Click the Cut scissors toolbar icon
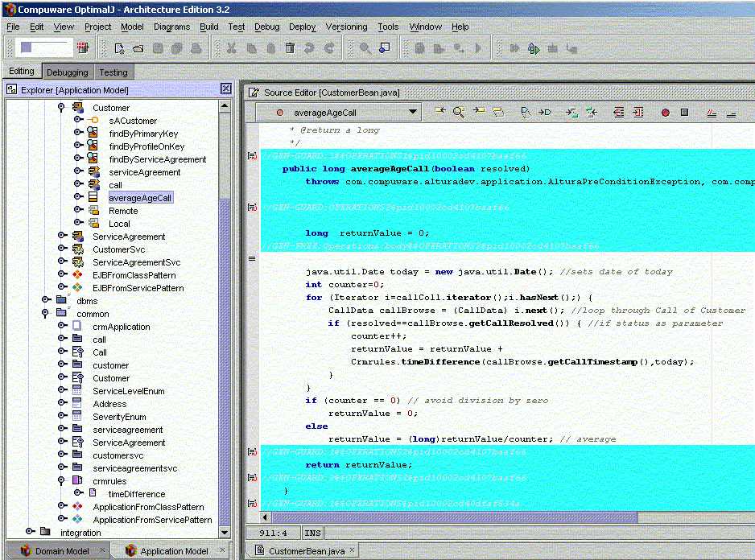The width and height of the screenshot is (755, 560). pos(232,47)
